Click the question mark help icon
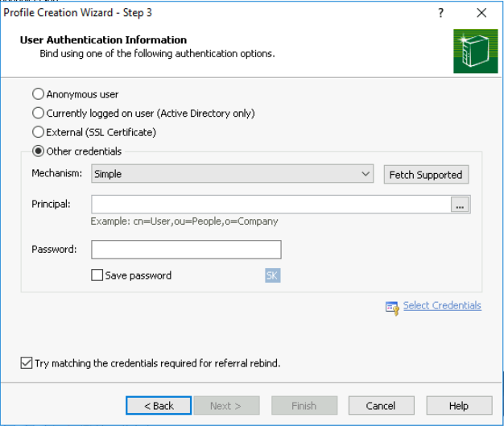 coord(441,13)
